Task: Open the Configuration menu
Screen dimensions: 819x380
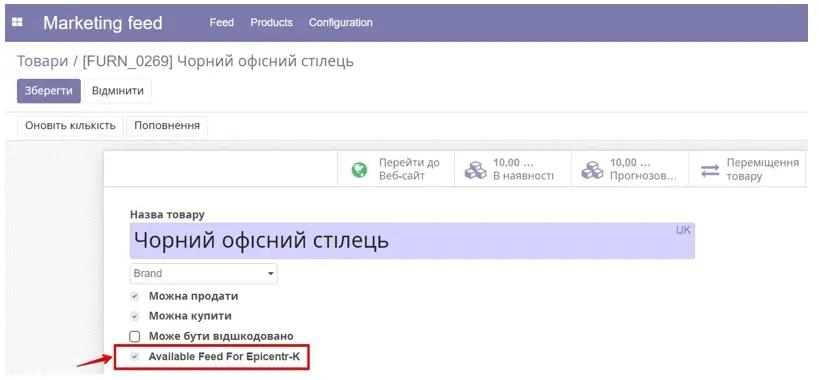Action: click(x=341, y=22)
